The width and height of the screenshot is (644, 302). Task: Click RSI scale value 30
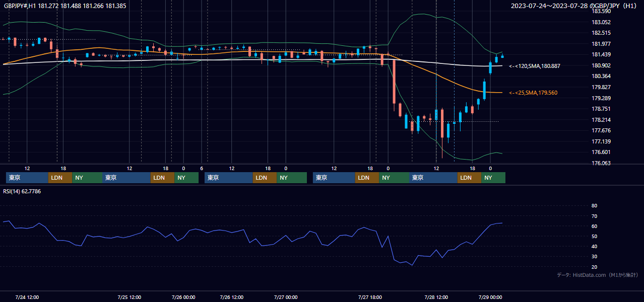click(x=594, y=256)
